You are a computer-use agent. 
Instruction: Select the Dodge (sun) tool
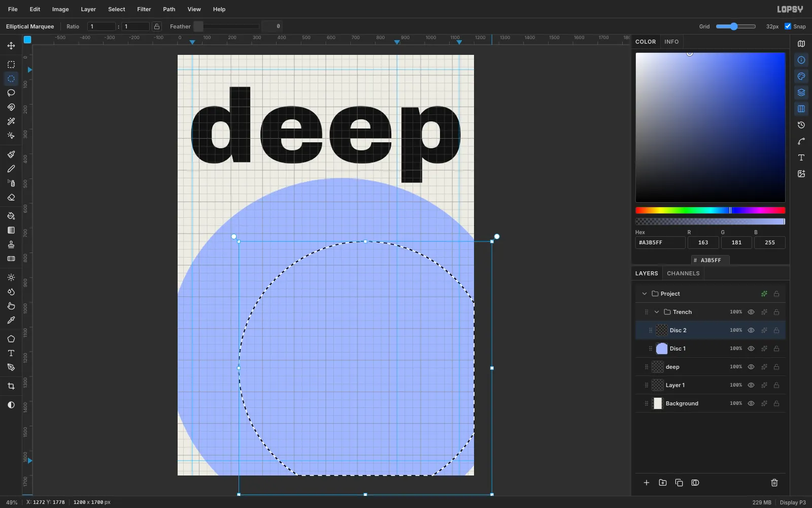(11, 277)
